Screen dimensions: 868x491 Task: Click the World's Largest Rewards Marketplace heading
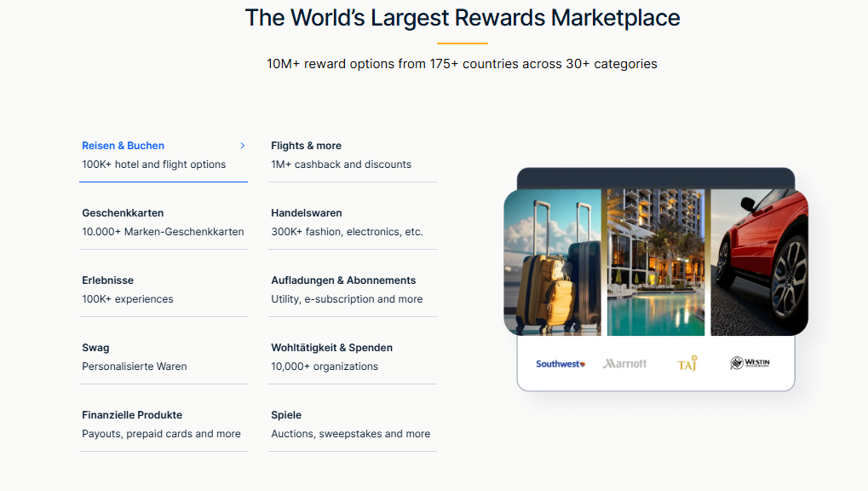(x=463, y=18)
